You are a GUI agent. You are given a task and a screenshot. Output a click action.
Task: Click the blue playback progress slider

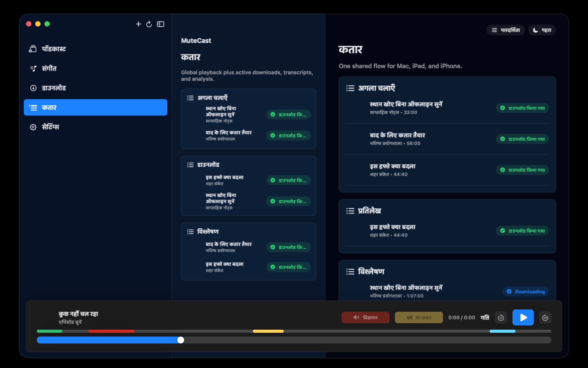tap(294, 340)
